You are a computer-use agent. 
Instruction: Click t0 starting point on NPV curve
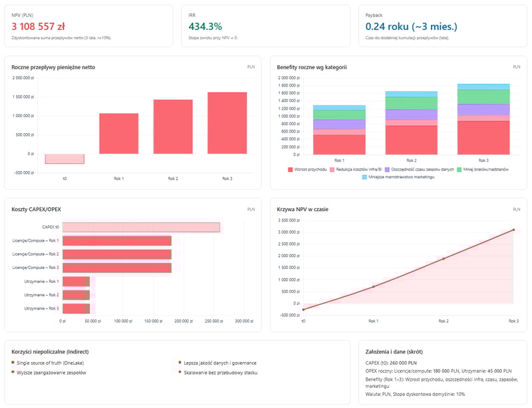(303, 309)
